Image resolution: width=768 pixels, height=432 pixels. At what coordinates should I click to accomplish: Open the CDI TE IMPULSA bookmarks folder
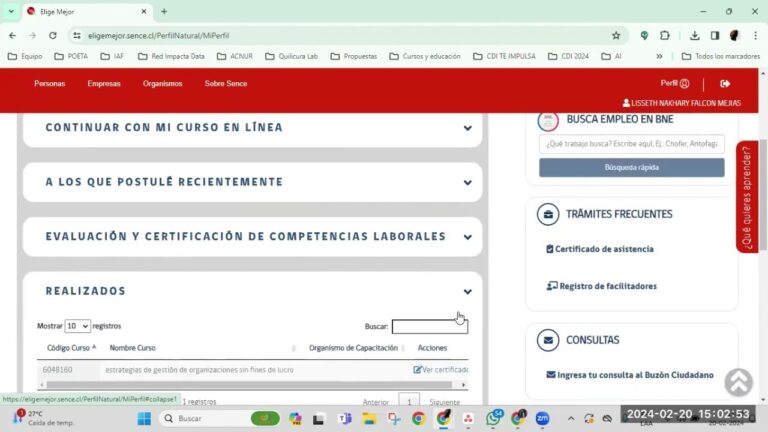point(504,56)
